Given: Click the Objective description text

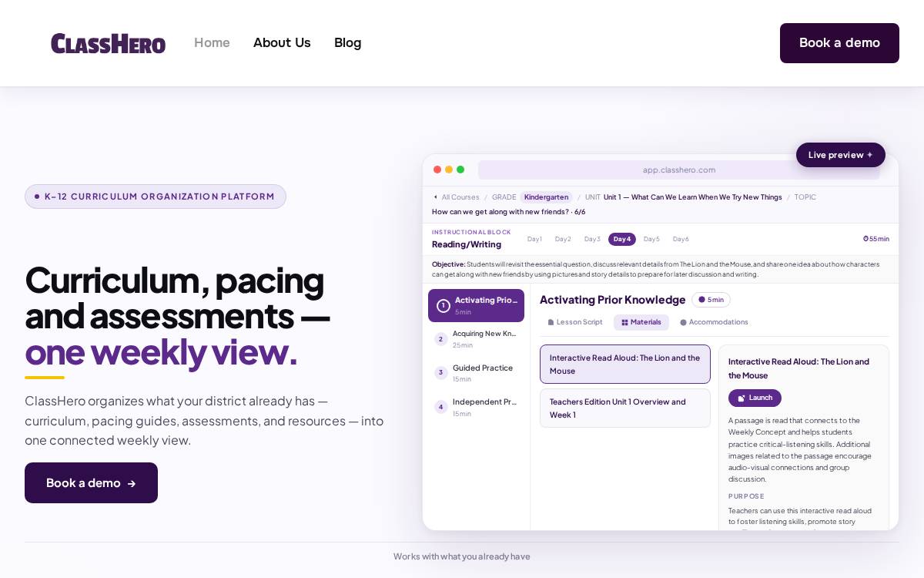Looking at the screenshot, I should [655, 269].
